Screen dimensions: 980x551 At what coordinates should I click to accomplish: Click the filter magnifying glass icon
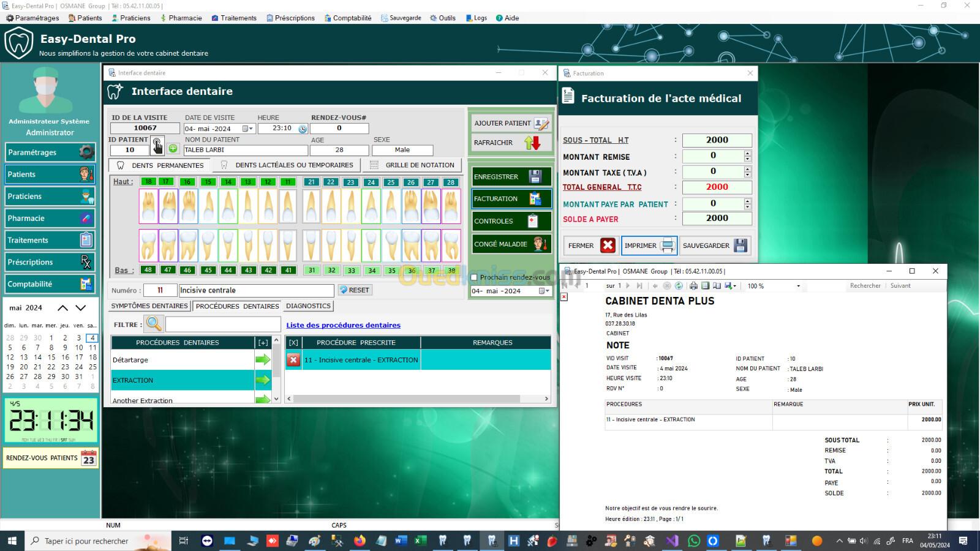tap(154, 324)
